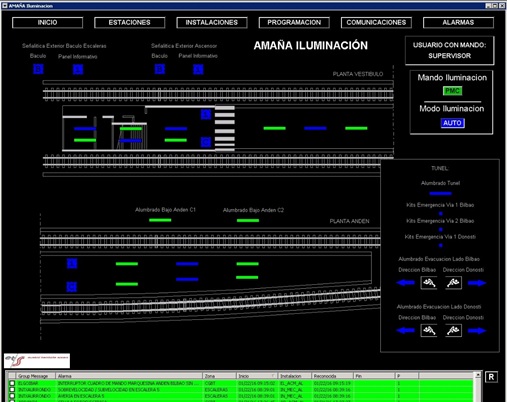Viewport: 507px width, 402px height.
Task: Click the green PMC Mando Iluminacion button
Action: click(452, 91)
